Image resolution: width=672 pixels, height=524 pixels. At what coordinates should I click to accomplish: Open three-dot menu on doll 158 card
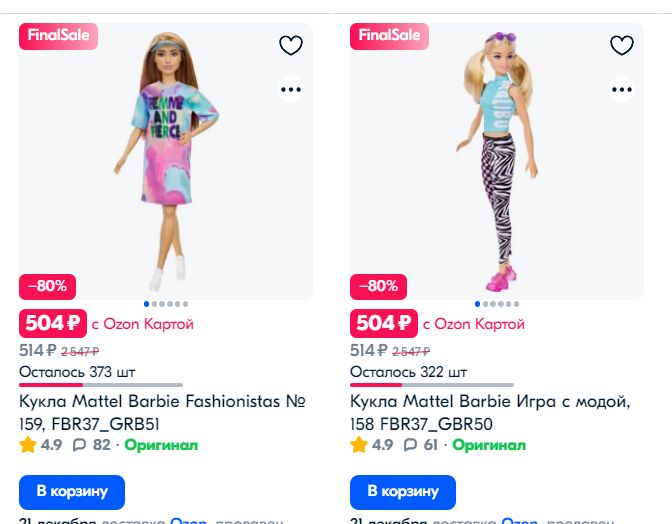(622, 89)
